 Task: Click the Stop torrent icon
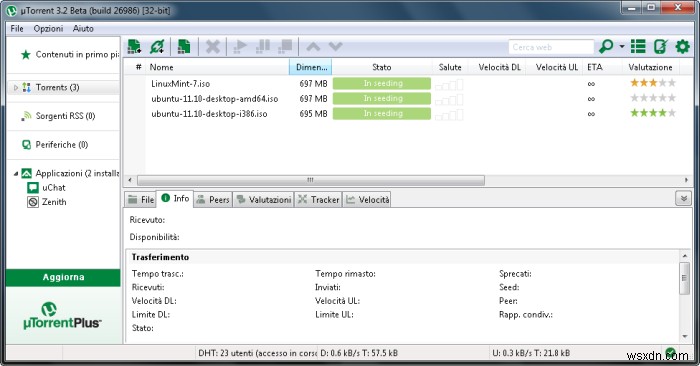pyautogui.click(x=285, y=46)
